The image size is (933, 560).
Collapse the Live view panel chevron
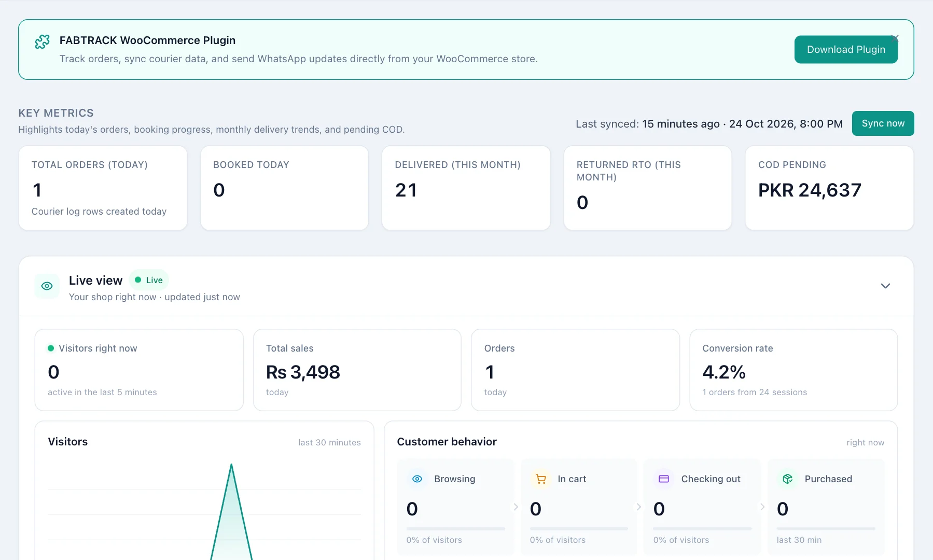pos(885,286)
